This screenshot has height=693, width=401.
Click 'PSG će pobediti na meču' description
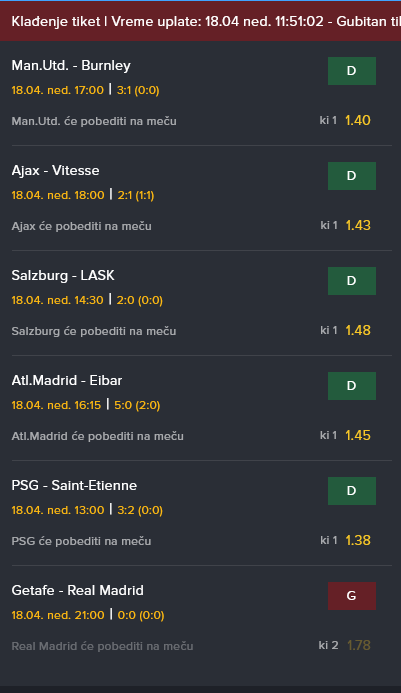[x=81, y=541]
